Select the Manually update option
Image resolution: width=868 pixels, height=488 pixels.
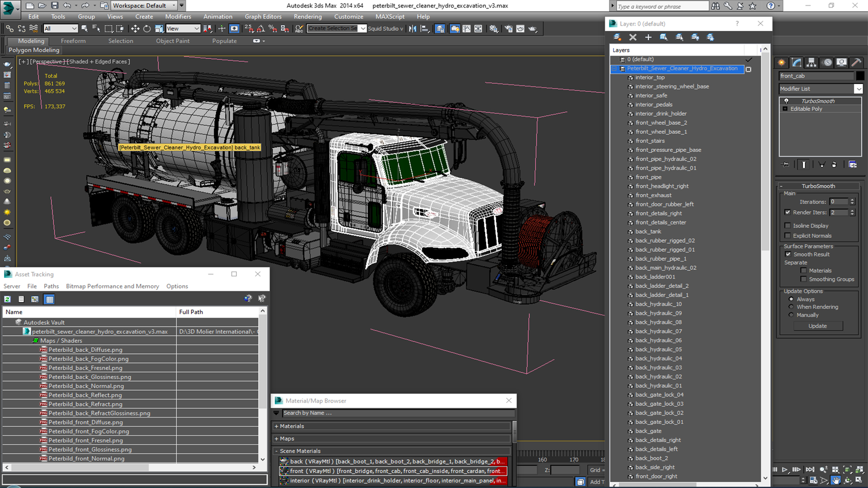(x=791, y=315)
